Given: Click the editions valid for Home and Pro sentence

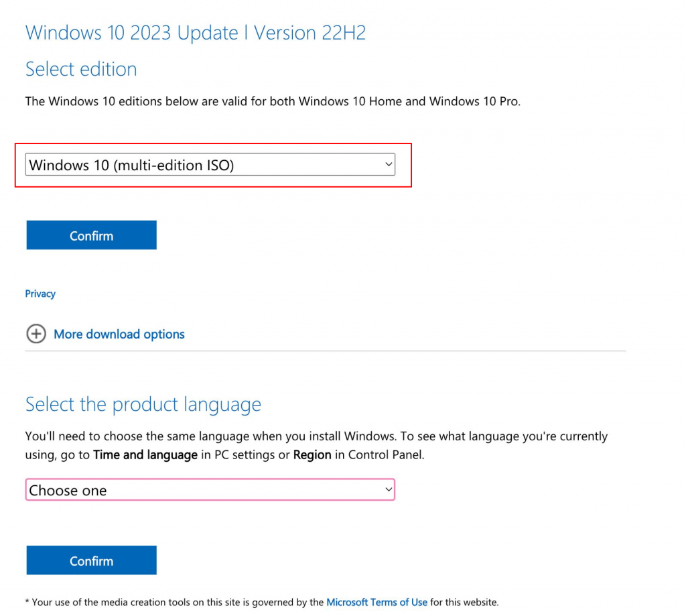Looking at the screenshot, I should 273,101.
